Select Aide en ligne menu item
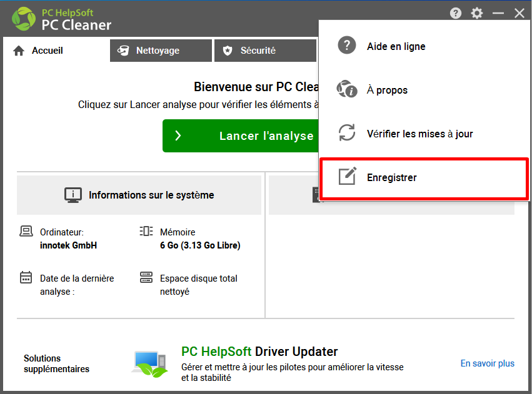Screen dimensions: 532x394 [424, 46]
